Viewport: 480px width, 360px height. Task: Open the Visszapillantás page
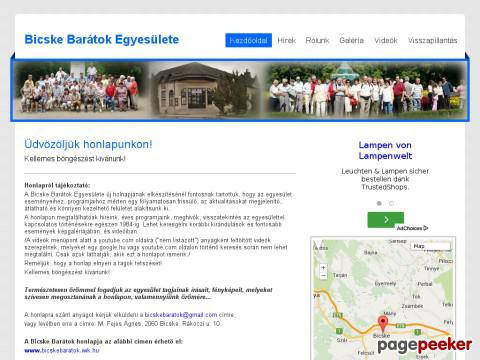(432, 40)
